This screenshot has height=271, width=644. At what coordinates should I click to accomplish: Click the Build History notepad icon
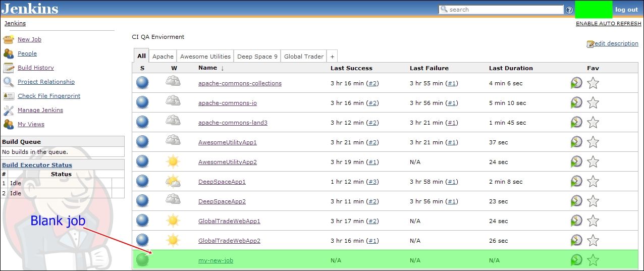(9, 68)
